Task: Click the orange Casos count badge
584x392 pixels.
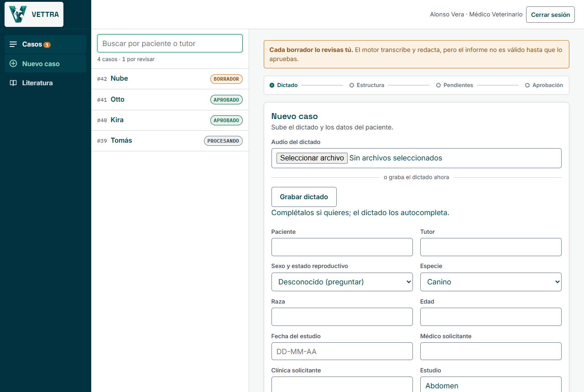Action: coord(47,45)
